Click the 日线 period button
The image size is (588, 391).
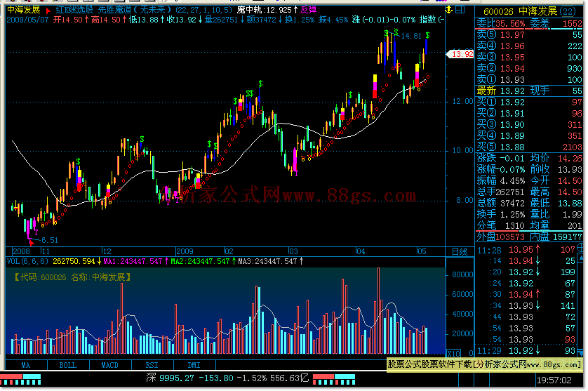pos(460,251)
